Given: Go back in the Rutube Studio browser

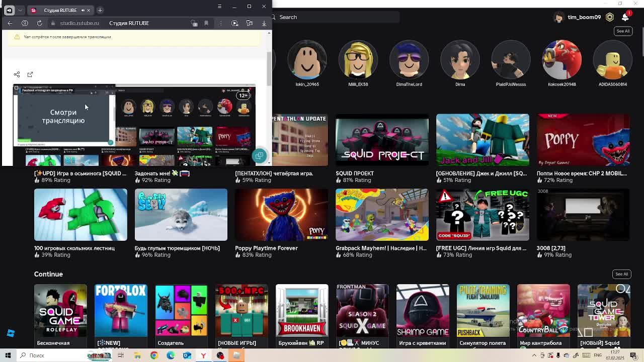Looking at the screenshot, I should [x=10, y=23].
